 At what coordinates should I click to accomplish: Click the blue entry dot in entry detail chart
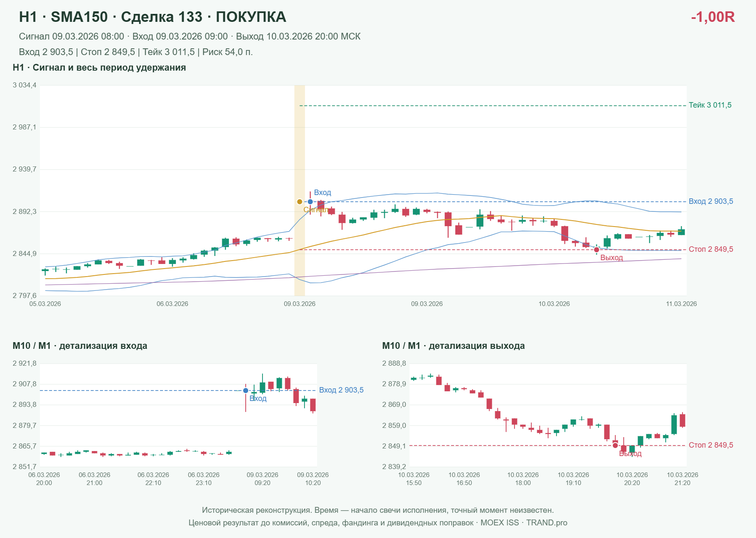coord(246,390)
